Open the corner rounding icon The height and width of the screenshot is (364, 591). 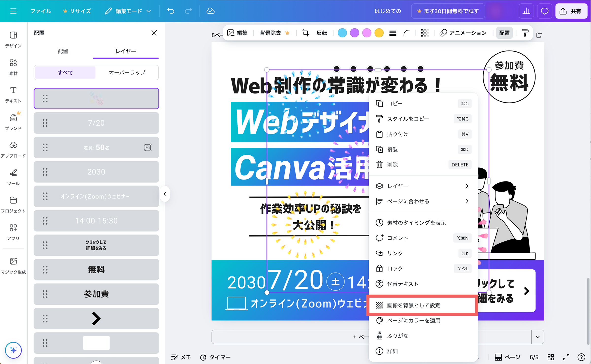pyautogui.click(x=407, y=33)
